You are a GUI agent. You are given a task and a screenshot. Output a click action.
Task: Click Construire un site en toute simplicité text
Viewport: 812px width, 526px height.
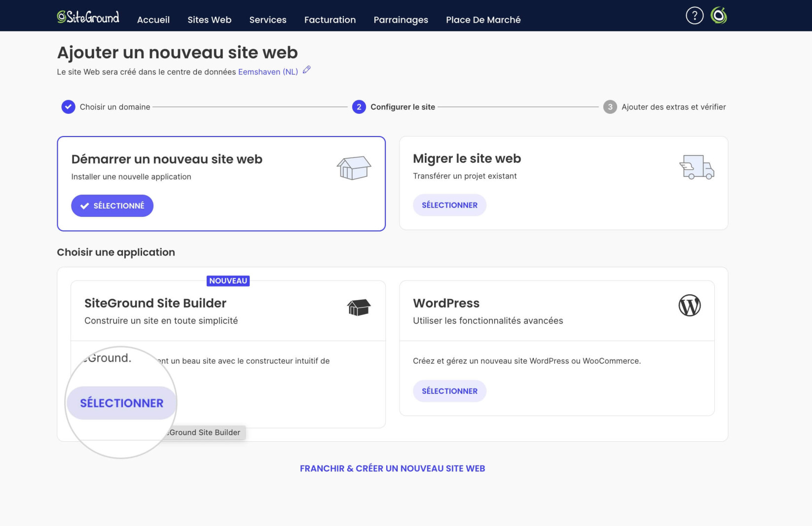click(x=161, y=321)
